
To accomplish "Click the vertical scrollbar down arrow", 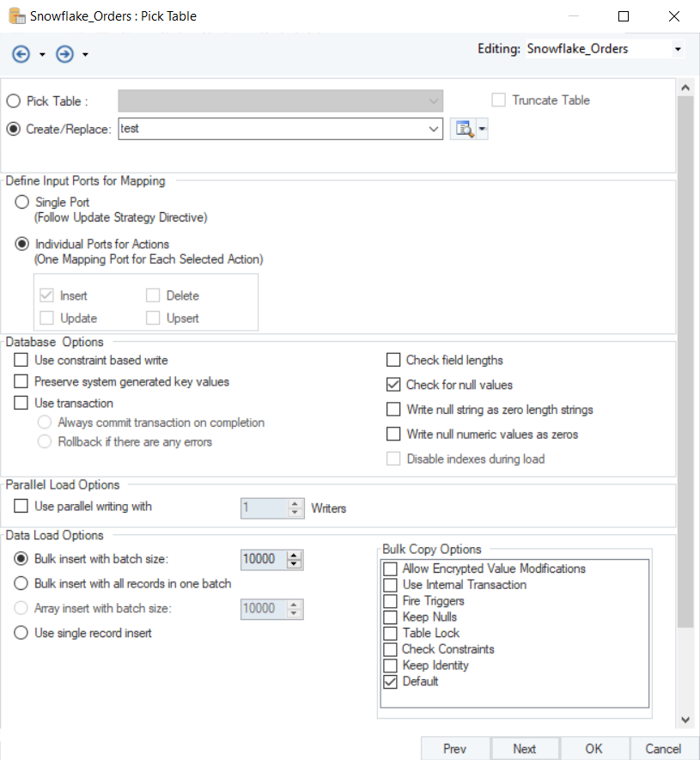I will [685, 720].
